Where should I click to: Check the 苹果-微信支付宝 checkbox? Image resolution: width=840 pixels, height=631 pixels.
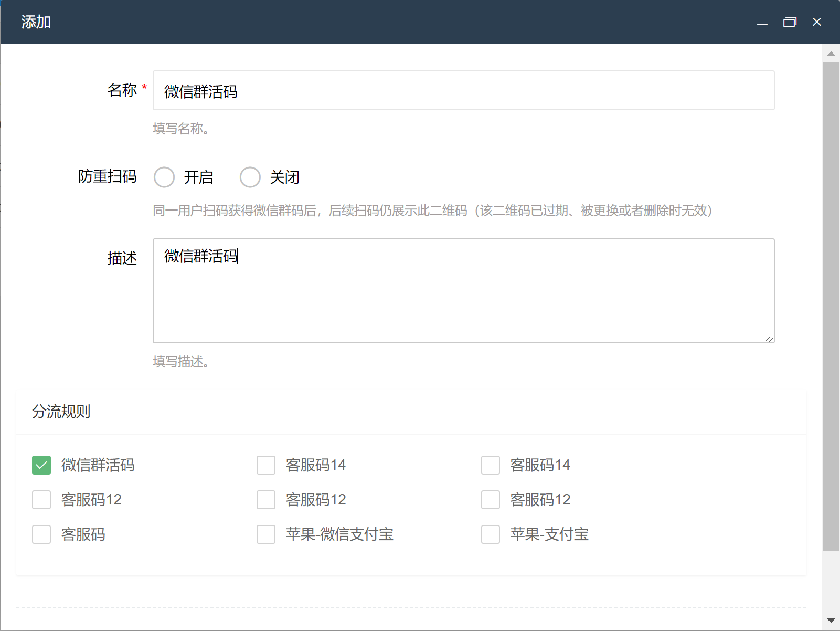[266, 534]
